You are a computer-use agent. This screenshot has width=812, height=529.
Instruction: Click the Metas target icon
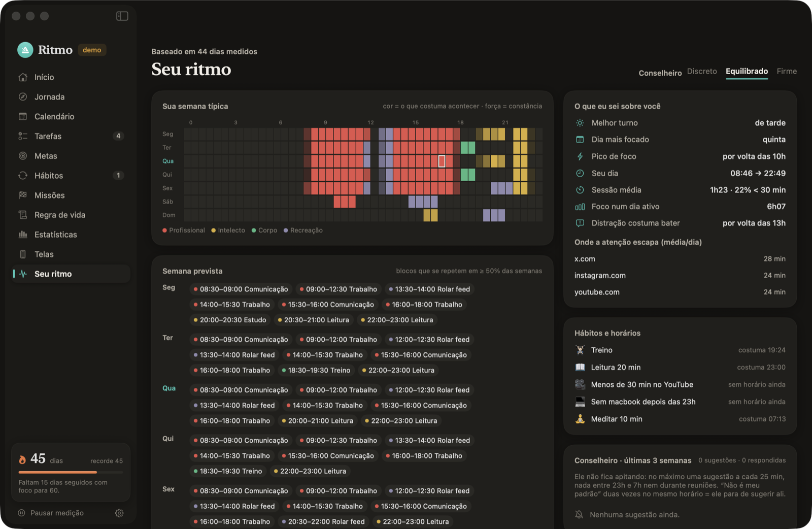pos(23,156)
